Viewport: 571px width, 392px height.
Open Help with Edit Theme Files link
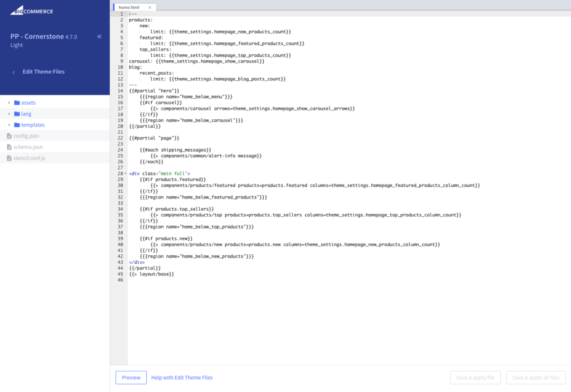click(x=182, y=378)
